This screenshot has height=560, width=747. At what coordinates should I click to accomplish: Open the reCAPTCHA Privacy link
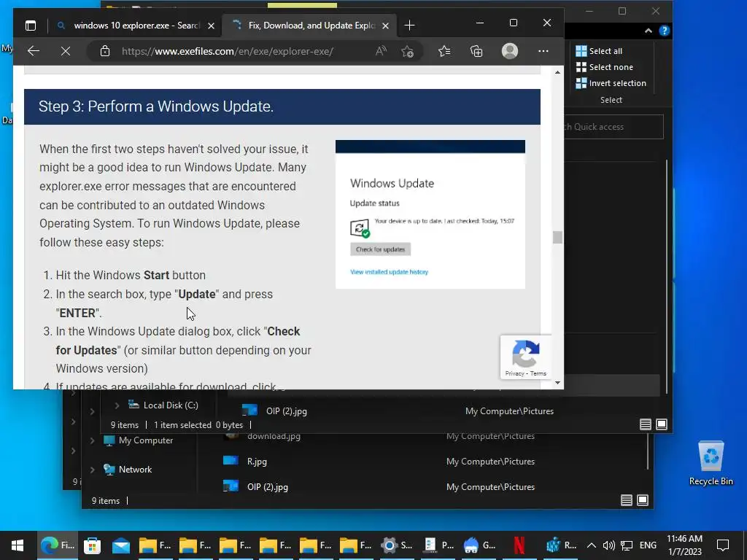point(514,373)
